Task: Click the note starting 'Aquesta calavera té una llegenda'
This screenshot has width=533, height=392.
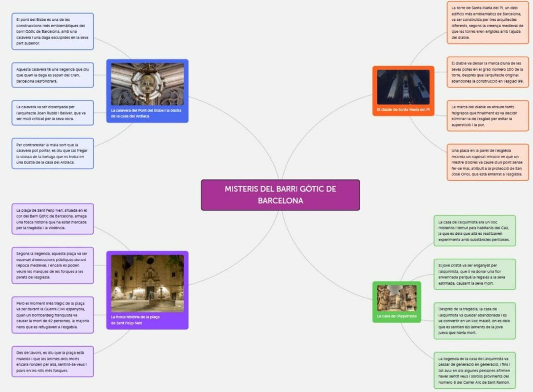Action: tap(53, 75)
